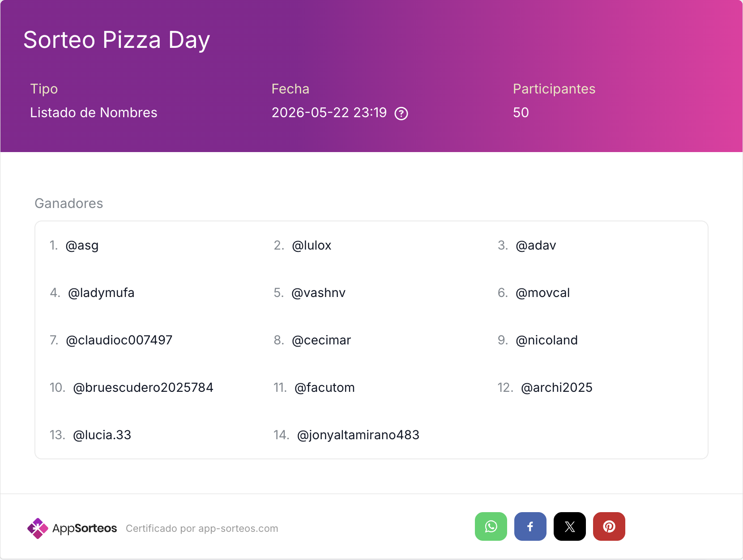This screenshot has height=560, width=743.
Task: Open the AppSorteos brand name link
Action: click(x=85, y=528)
